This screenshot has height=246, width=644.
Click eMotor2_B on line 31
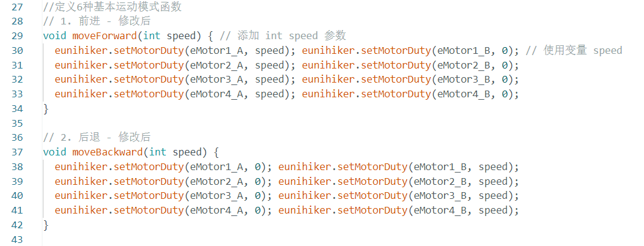click(x=464, y=65)
